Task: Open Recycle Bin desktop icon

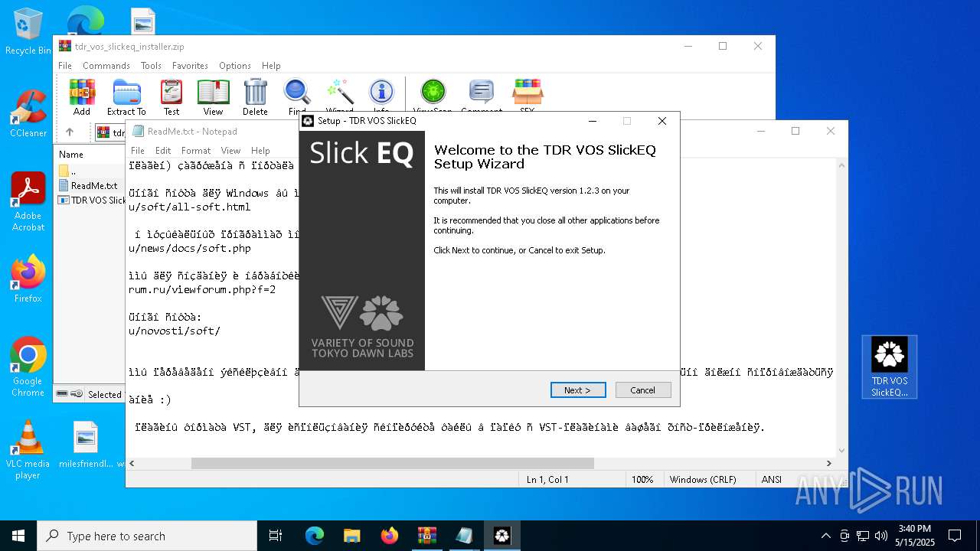Action: (x=28, y=32)
